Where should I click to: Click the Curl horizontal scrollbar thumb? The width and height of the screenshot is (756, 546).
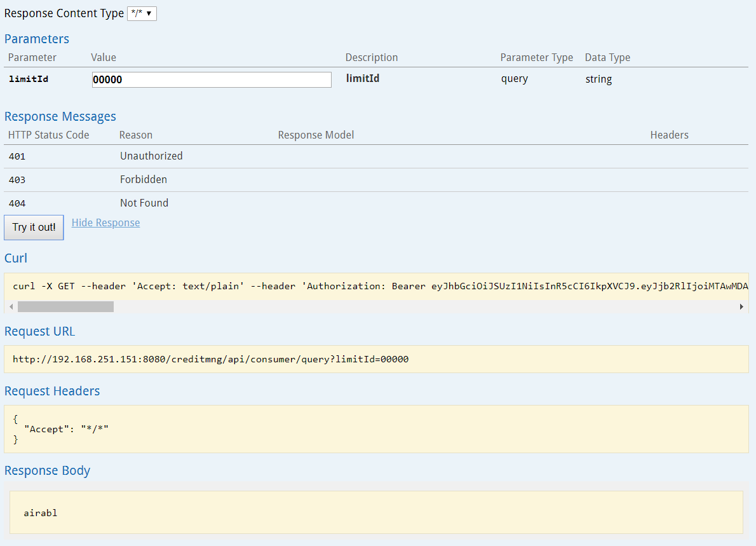click(65, 307)
